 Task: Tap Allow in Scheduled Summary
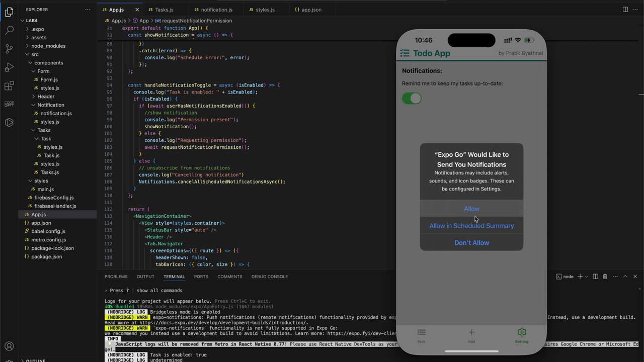(471, 226)
